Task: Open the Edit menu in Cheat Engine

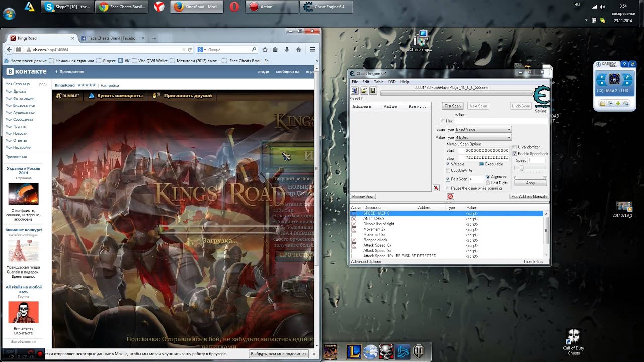Action: [x=366, y=82]
